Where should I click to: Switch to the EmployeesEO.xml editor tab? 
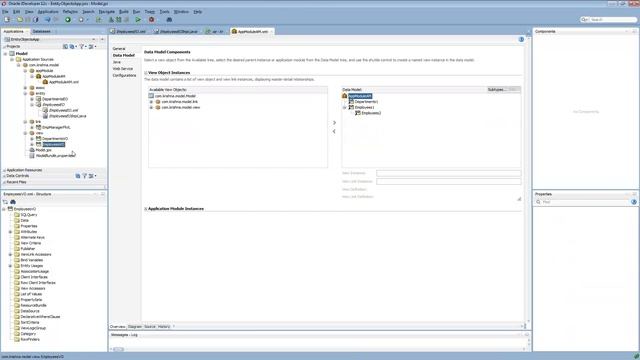(129, 31)
